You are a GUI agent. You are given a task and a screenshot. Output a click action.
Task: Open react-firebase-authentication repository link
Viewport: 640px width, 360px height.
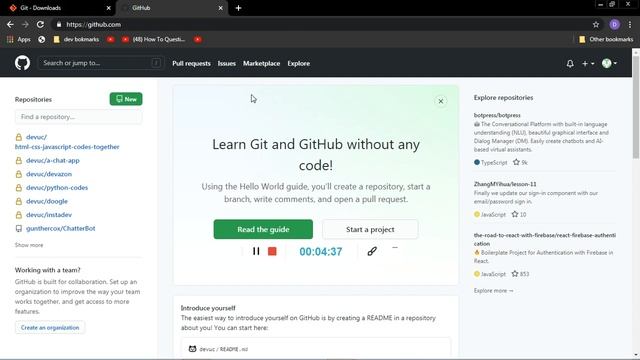click(545, 239)
